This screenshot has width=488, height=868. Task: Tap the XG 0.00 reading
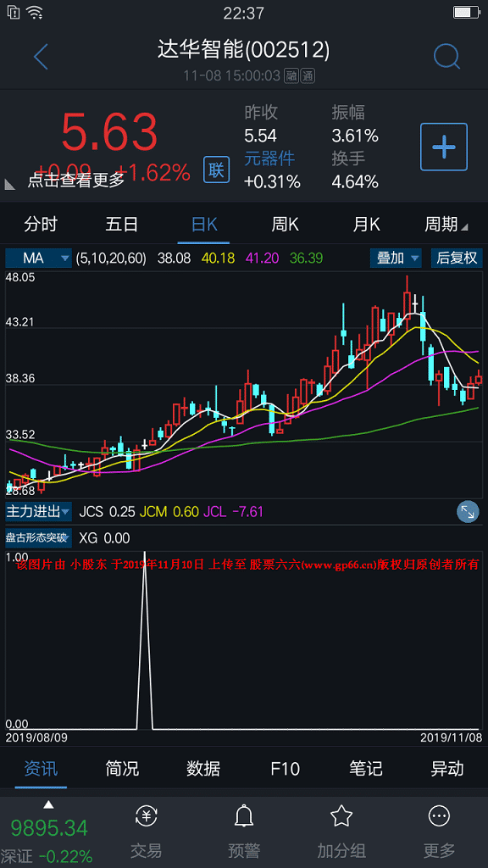[104, 537]
